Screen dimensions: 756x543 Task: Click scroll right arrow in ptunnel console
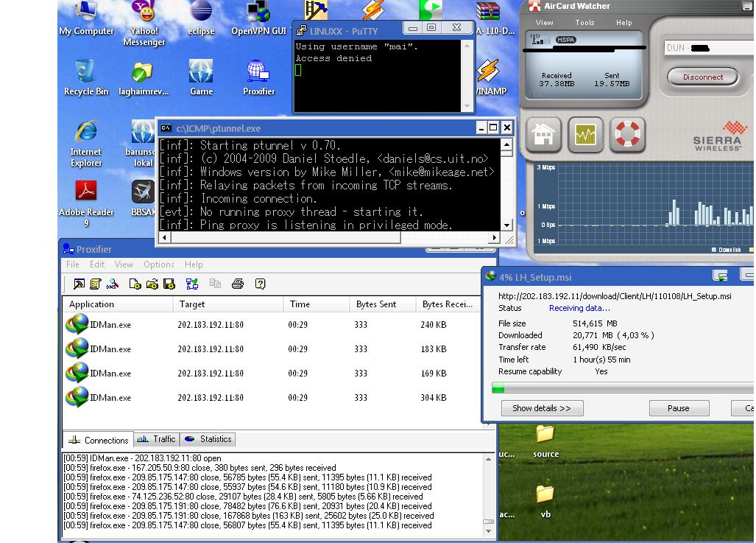pos(494,237)
